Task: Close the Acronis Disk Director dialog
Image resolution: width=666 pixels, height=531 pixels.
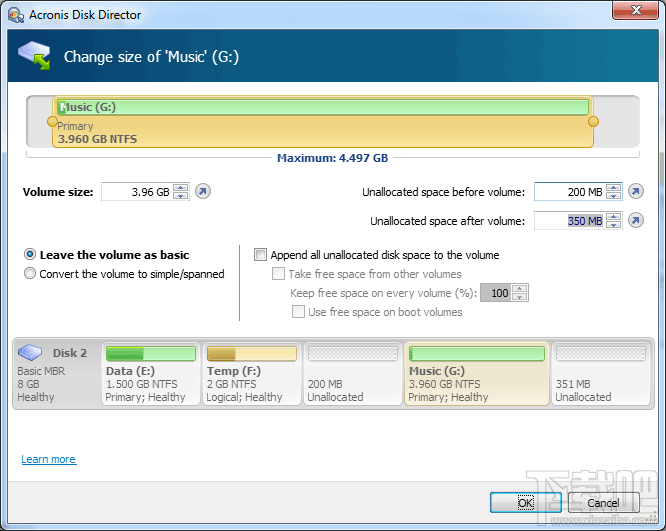Action: click(635, 10)
